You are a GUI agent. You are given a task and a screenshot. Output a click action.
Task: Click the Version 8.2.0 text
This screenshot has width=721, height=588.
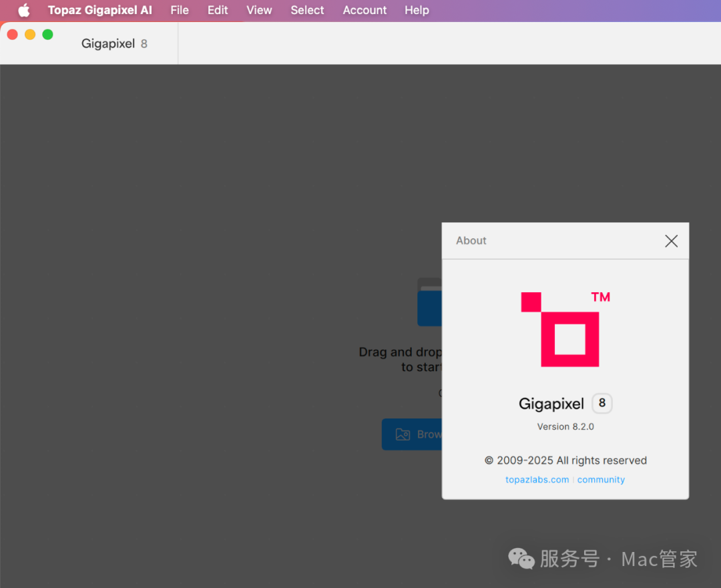pyautogui.click(x=565, y=426)
